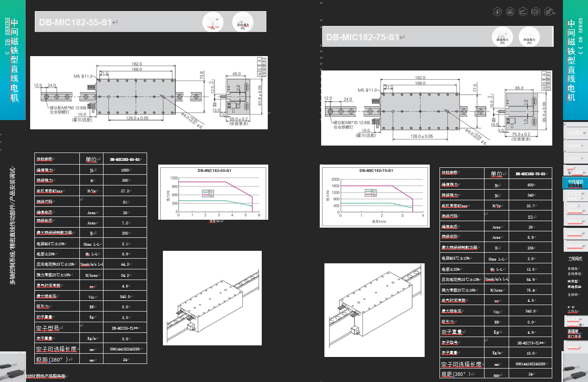Select the highlighted 中间磁铁 直线电机 sidebar tab
588x382 pixels.
click(575, 183)
